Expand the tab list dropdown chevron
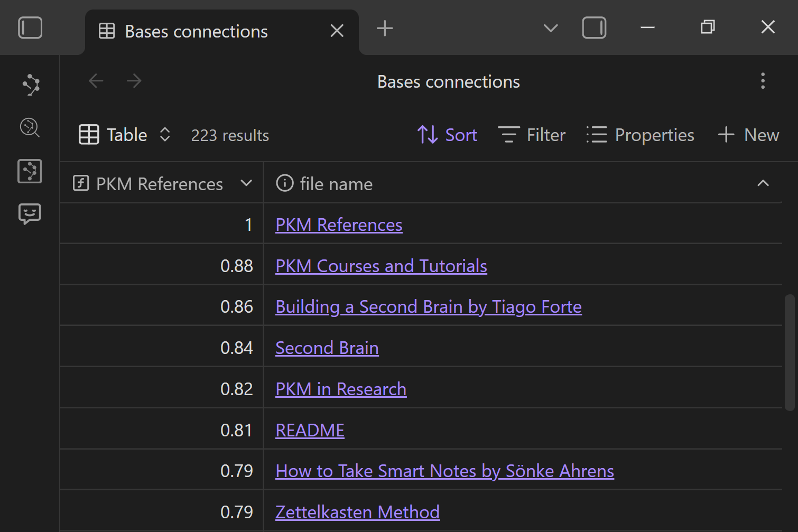Screen dimensions: 798x532 [551, 29]
